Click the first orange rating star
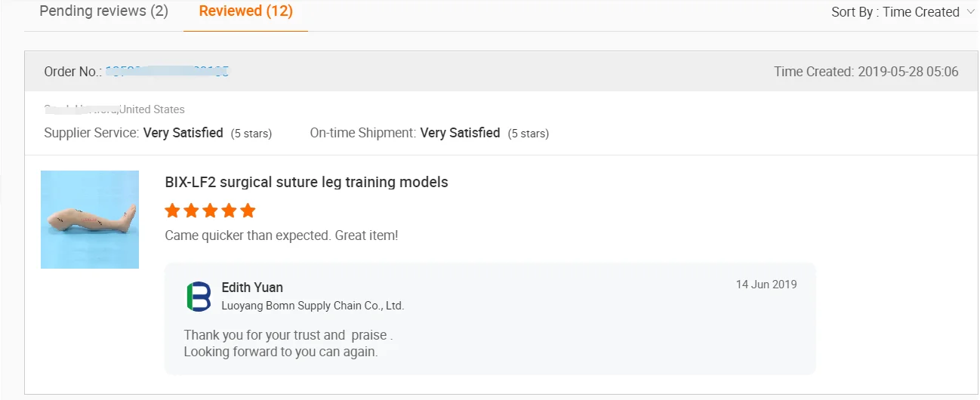The height and width of the screenshot is (400, 980). [173, 211]
